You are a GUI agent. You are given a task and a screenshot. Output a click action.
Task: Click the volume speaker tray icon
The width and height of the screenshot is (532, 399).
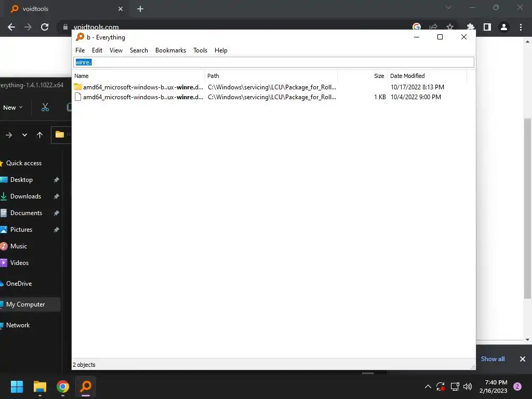click(468, 387)
